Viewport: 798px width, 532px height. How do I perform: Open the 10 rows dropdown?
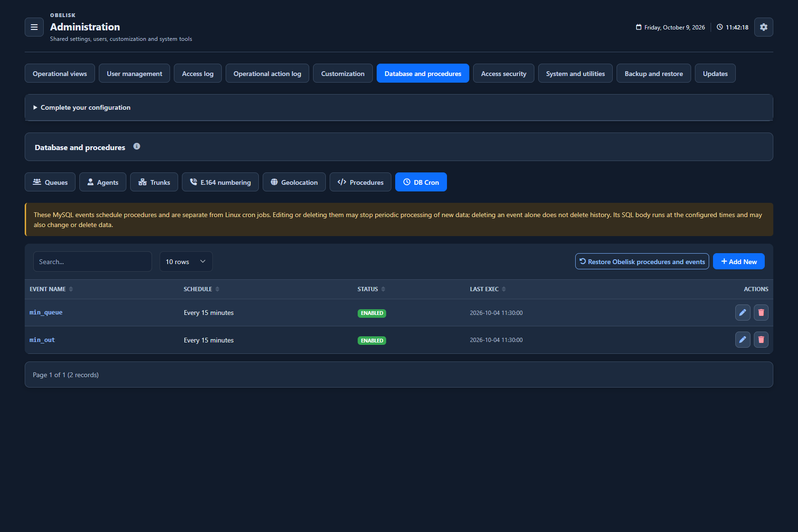[186, 262]
